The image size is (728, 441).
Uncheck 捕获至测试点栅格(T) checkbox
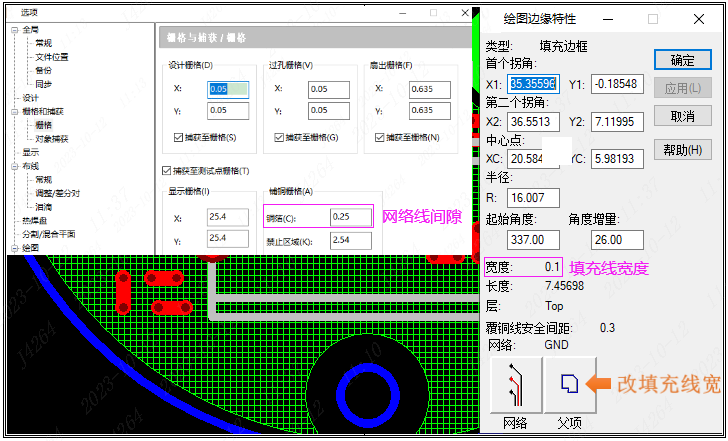pyautogui.click(x=166, y=170)
